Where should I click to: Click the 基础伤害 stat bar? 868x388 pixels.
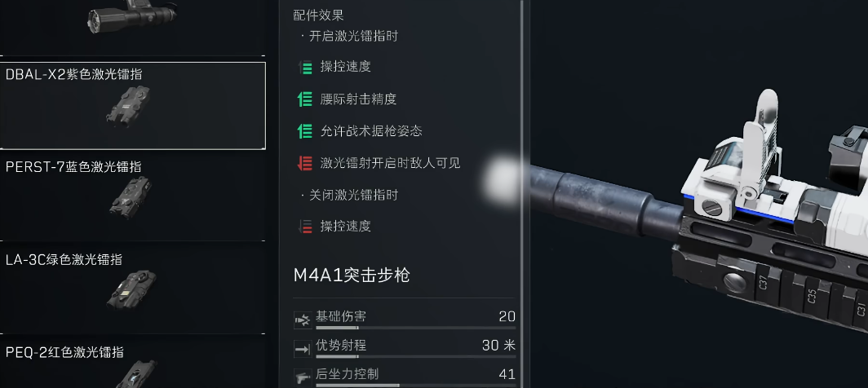coord(415,328)
